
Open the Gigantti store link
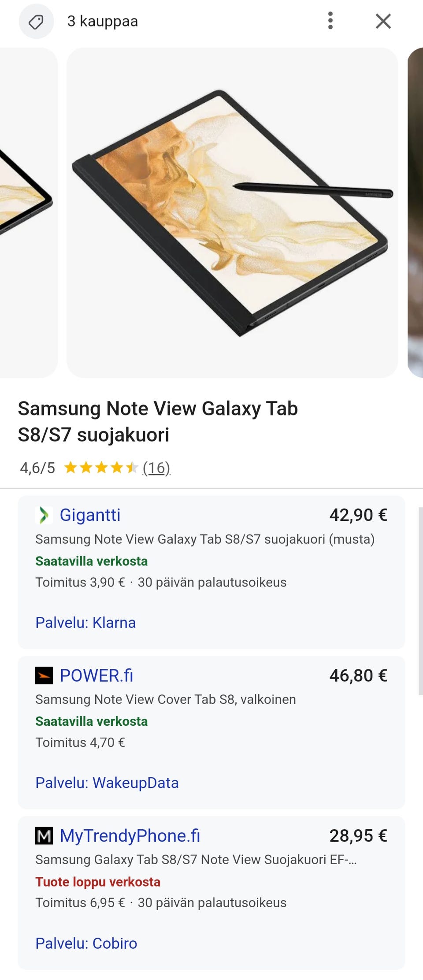90,515
